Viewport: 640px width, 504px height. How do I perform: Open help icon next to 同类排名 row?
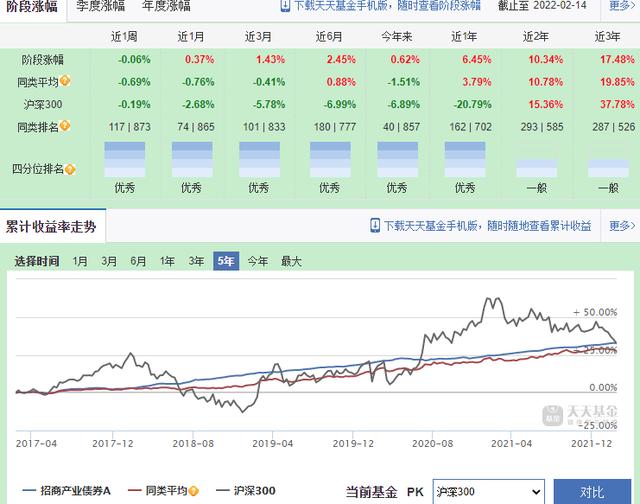65,126
